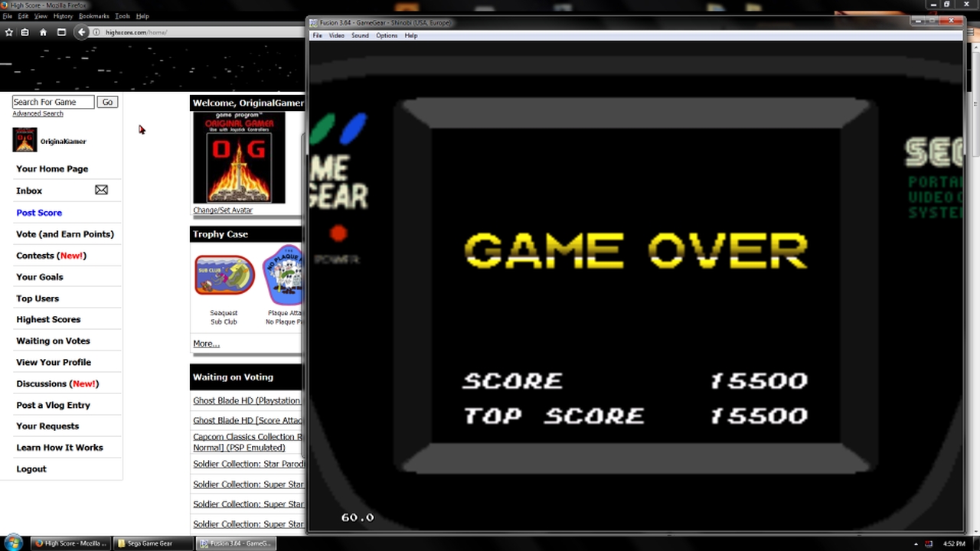This screenshot has height=551, width=980.
Task: Open the Fusion File menu
Action: point(317,36)
